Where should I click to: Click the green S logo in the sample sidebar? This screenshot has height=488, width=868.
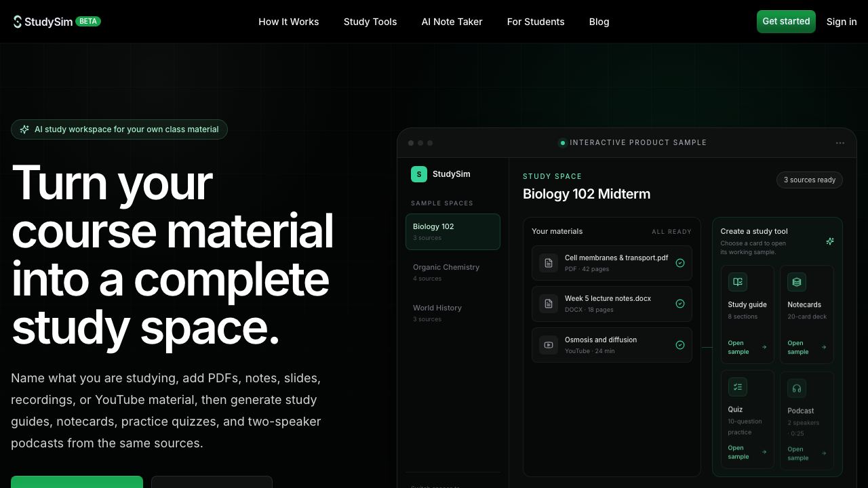pyautogui.click(x=419, y=174)
